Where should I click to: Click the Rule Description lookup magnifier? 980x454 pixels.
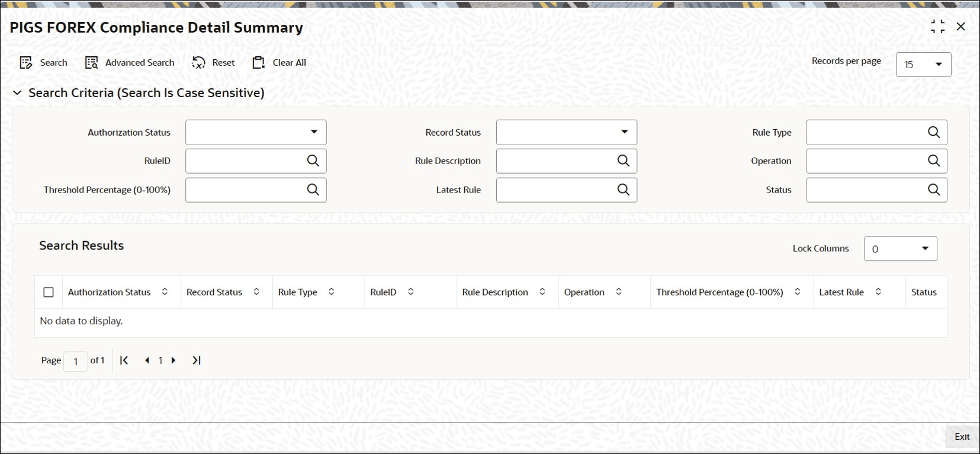pyautogui.click(x=624, y=161)
